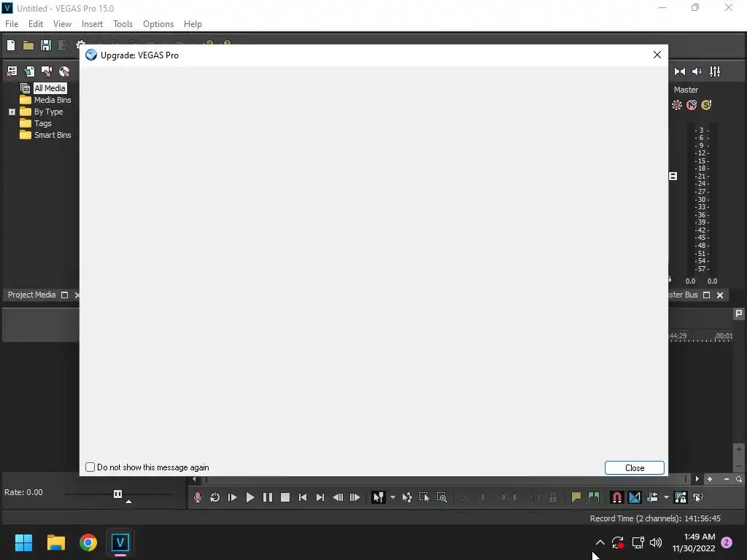The width and height of the screenshot is (747, 560).
Task: Click the Rate slider handle
Action: pos(117,494)
